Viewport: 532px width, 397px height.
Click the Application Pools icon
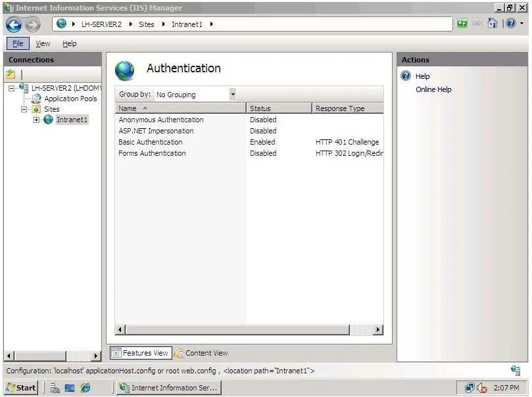pos(36,99)
